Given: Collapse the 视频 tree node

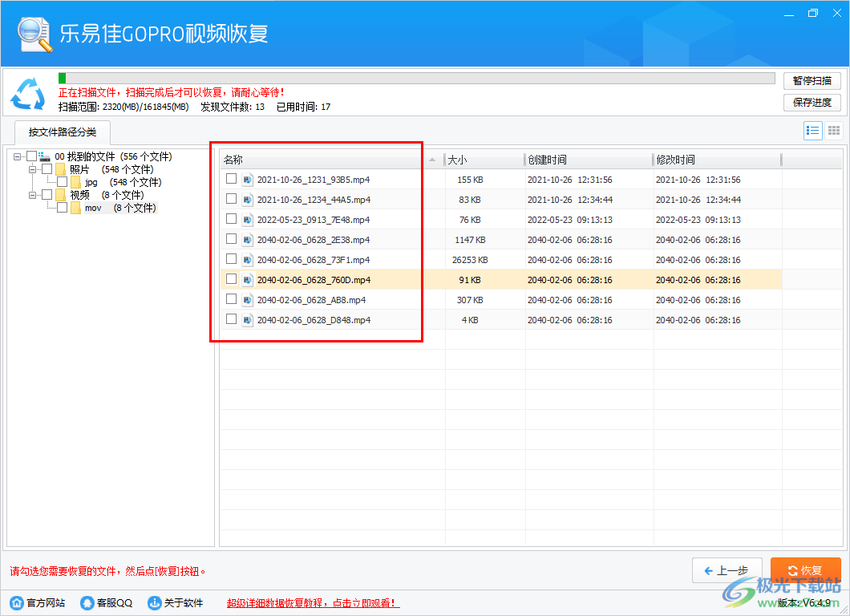Looking at the screenshot, I should point(33,195).
